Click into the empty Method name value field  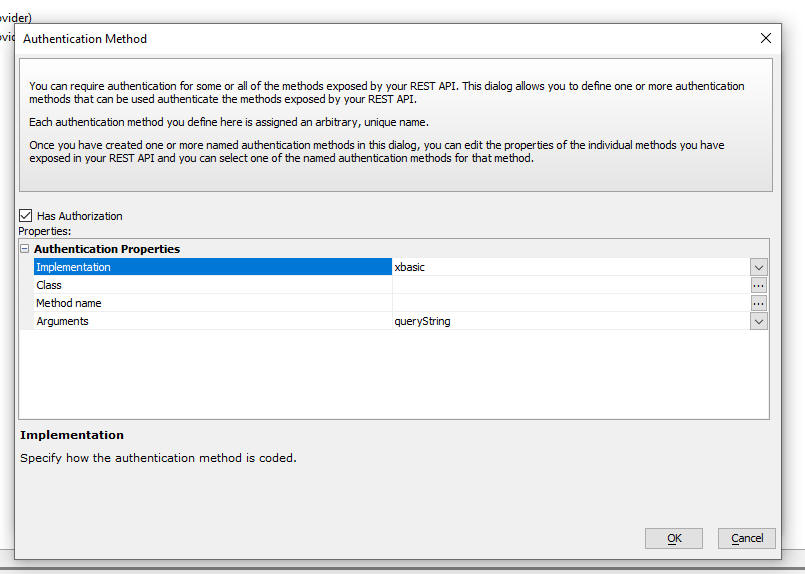570,303
